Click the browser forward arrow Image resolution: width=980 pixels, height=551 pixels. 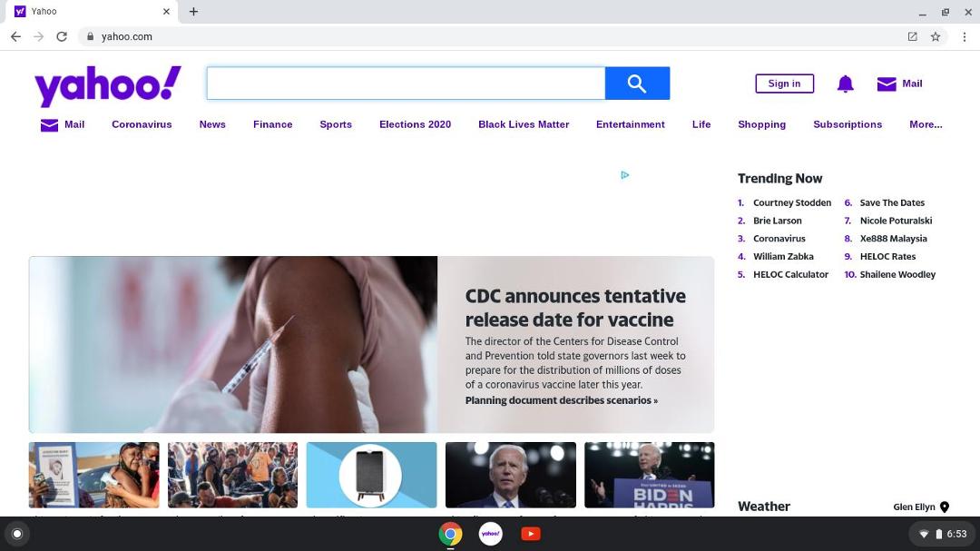click(x=39, y=36)
